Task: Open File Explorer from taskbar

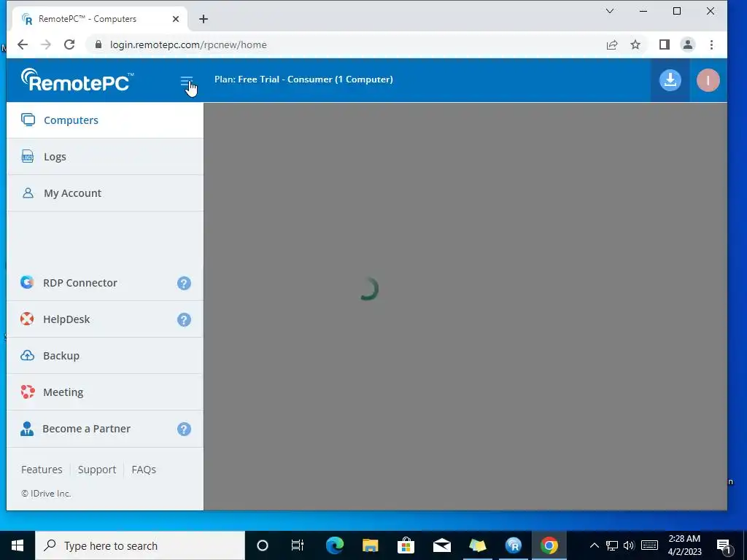Action: coord(370,545)
